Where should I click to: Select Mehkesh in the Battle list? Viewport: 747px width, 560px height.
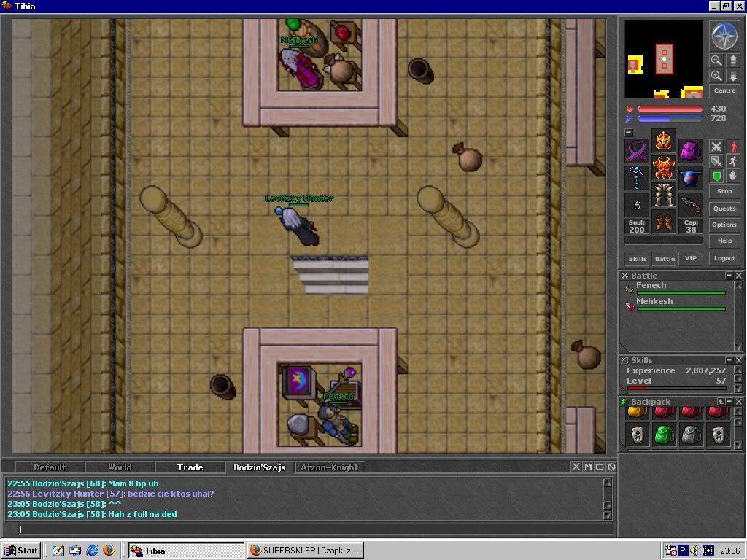[x=676, y=304]
